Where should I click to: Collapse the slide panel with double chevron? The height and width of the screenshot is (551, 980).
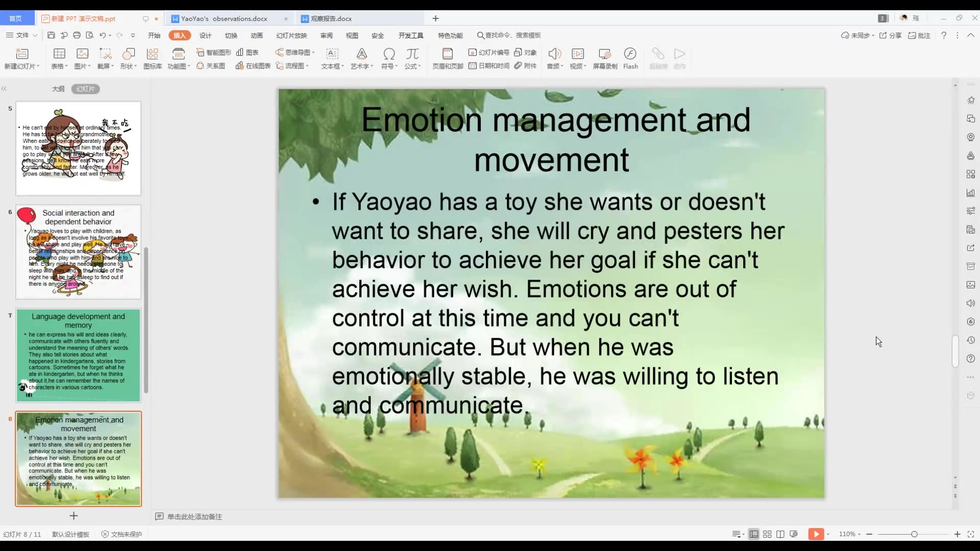point(4,89)
